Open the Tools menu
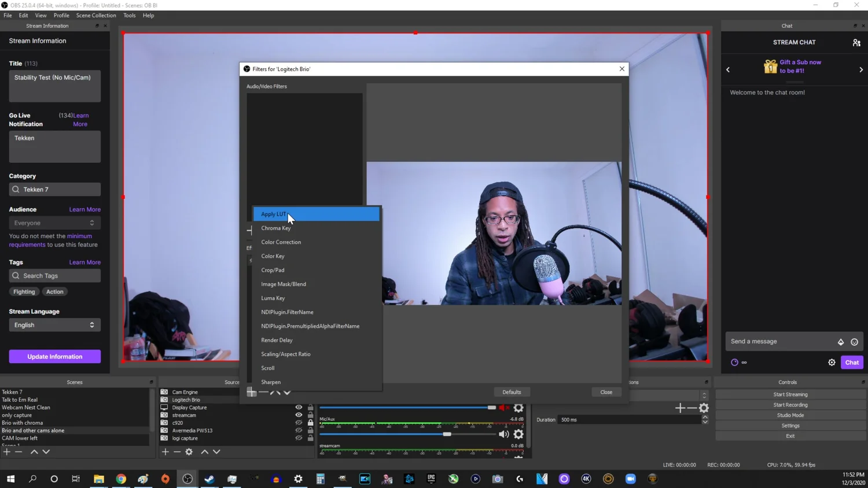This screenshot has width=868, height=488. 129,16
